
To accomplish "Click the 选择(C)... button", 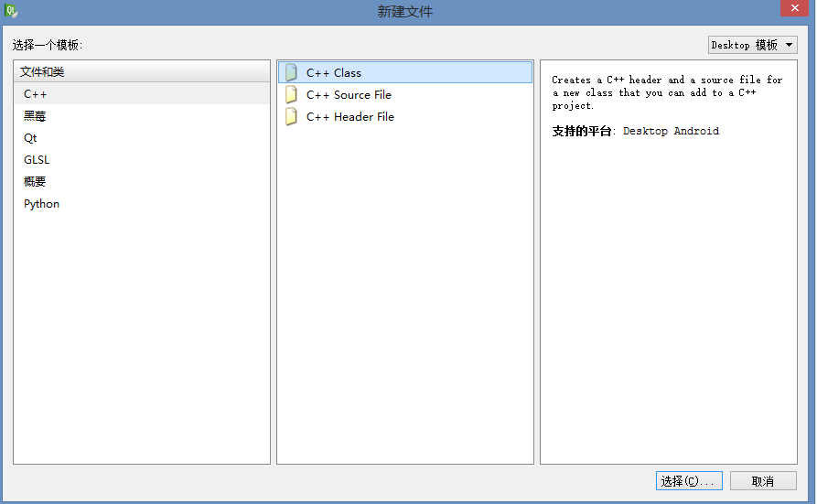I will [x=689, y=480].
